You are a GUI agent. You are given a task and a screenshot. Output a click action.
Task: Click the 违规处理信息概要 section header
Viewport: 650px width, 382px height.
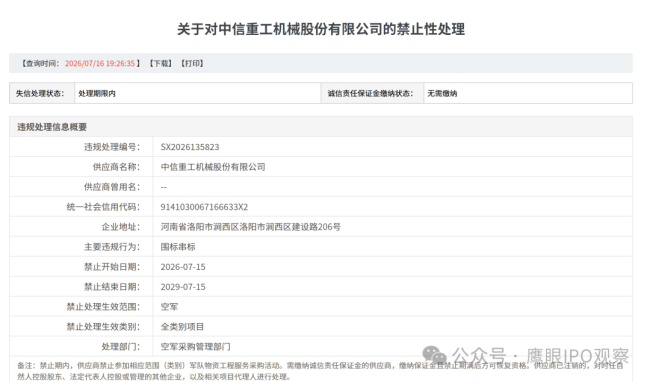(x=52, y=127)
